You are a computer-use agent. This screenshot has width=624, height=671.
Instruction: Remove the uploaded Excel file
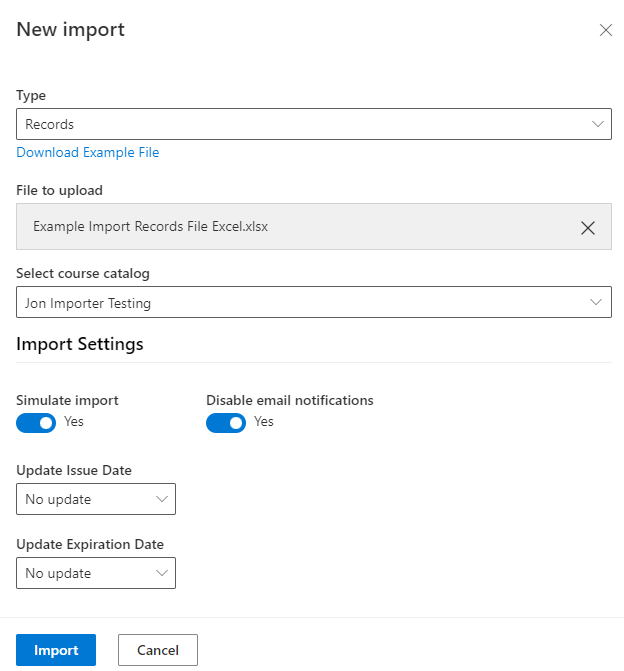click(588, 228)
